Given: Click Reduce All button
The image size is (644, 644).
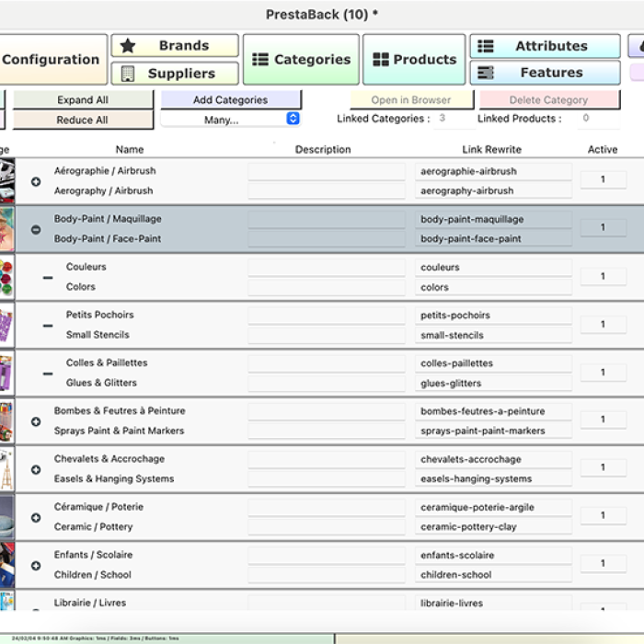Looking at the screenshot, I should [83, 120].
